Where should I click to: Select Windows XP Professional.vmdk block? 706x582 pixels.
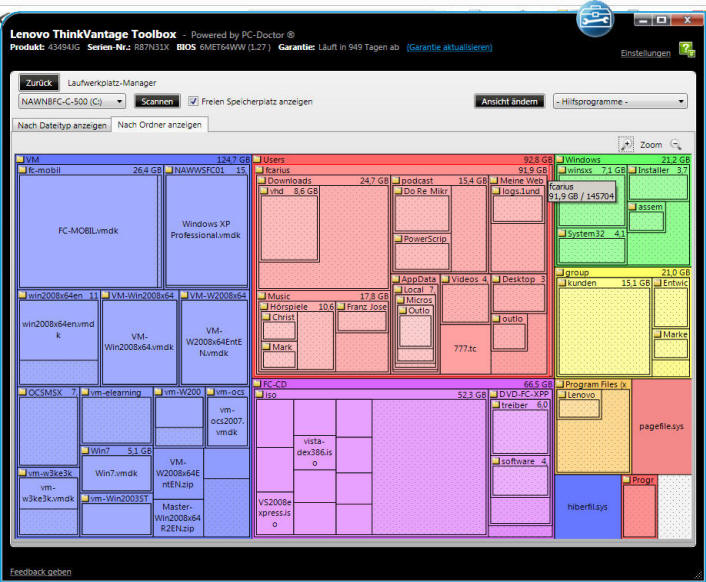point(206,230)
